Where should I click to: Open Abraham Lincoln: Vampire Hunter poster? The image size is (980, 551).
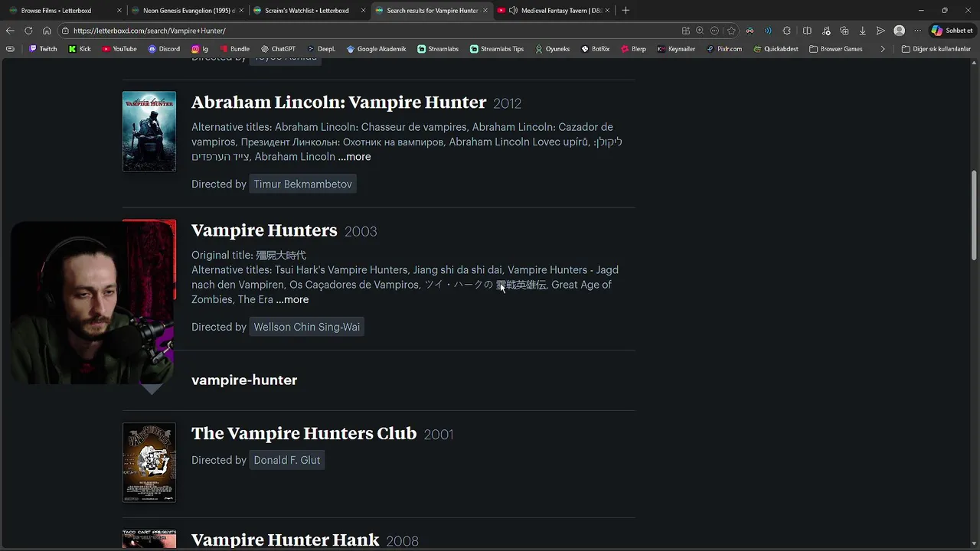(149, 132)
